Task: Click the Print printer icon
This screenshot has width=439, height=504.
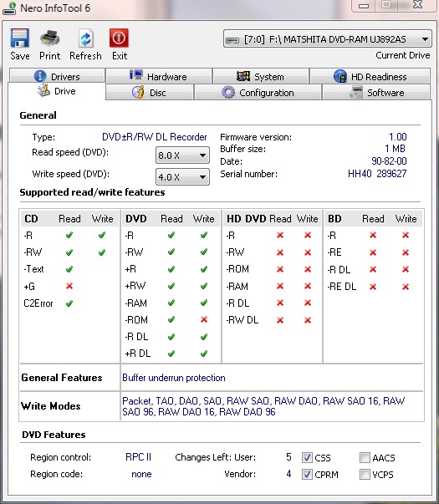Action: 49,38
